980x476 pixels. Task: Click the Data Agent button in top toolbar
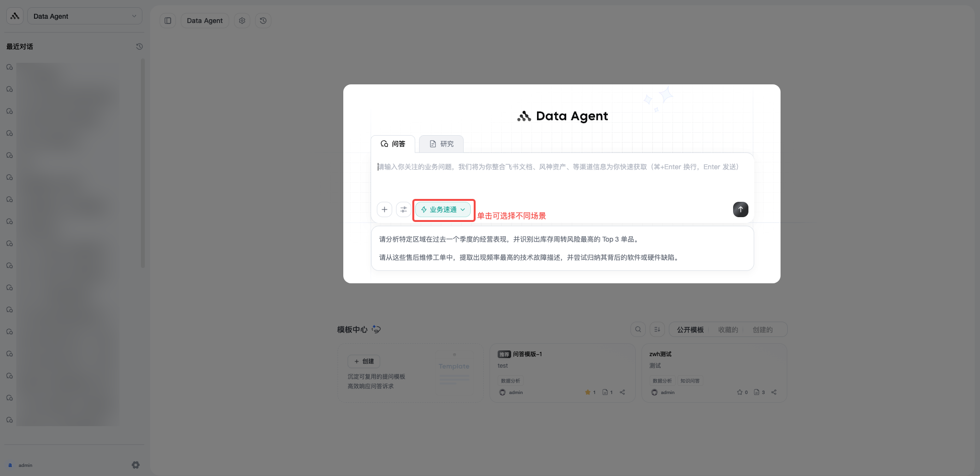[x=205, y=21]
